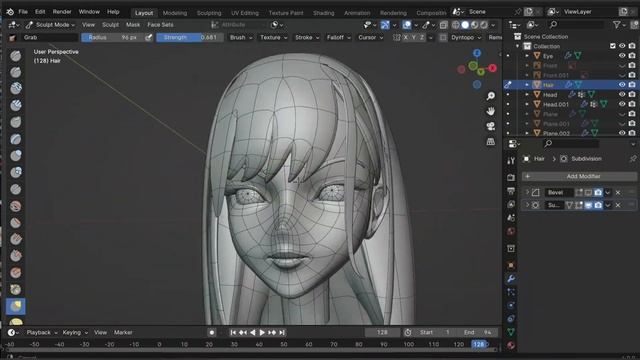Switch perspective/orthographic with grid gizmo
Image resolution: width=640 pixels, height=360 pixels.
[x=491, y=142]
